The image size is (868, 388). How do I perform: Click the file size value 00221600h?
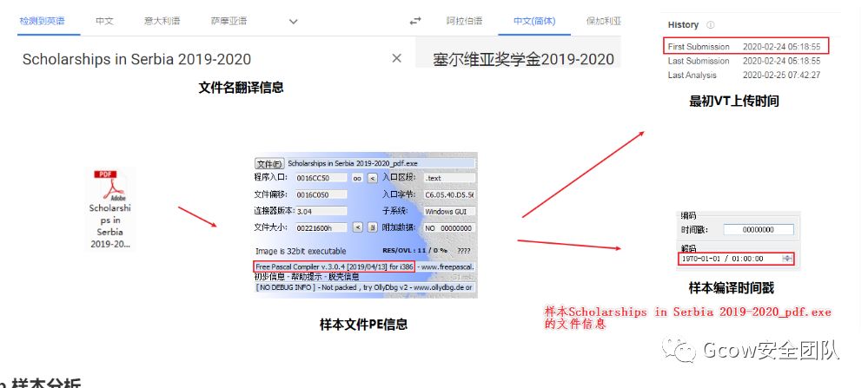[x=321, y=227]
